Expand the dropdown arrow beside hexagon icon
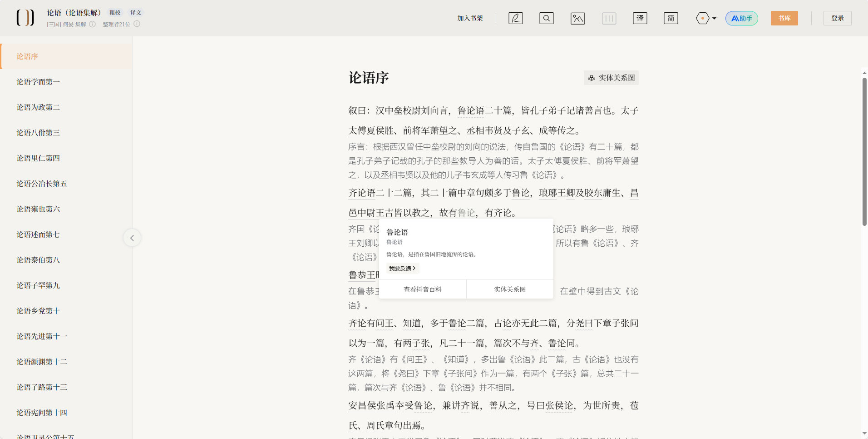This screenshot has width=868, height=439. pyautogui.click(x=714, y=19)
